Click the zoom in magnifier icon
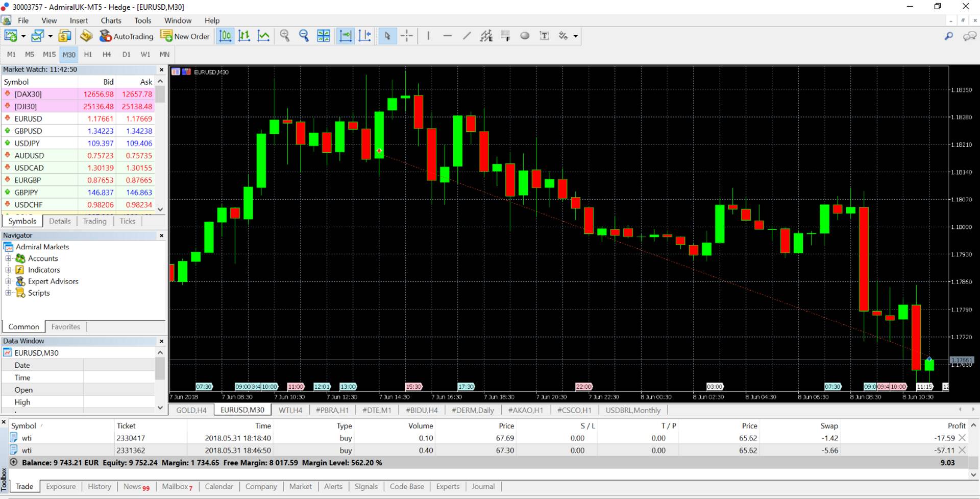980x499 pixels. point(285,36)
